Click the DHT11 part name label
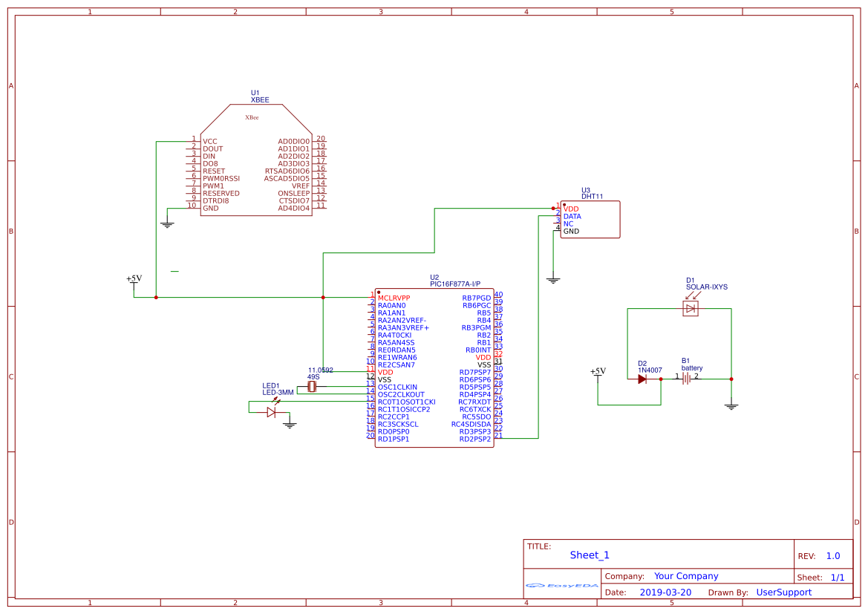The height and width of the screenshot is (614, 868). [x=592, y=197]
